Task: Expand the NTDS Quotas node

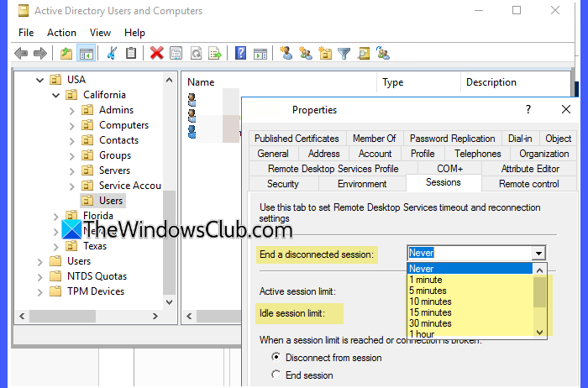Action: (x=39, y=277)
